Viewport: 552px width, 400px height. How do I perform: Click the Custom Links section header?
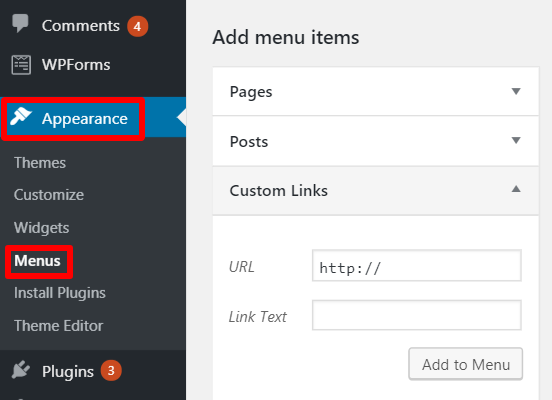tap(376, 190)
